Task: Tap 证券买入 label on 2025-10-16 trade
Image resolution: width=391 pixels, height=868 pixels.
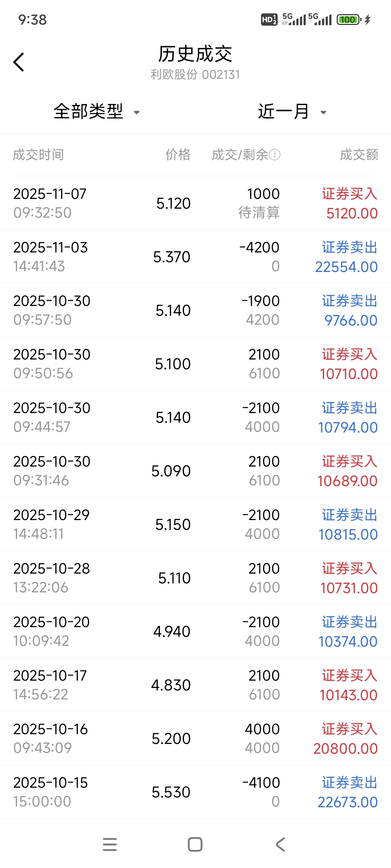Action: [349, 729]
